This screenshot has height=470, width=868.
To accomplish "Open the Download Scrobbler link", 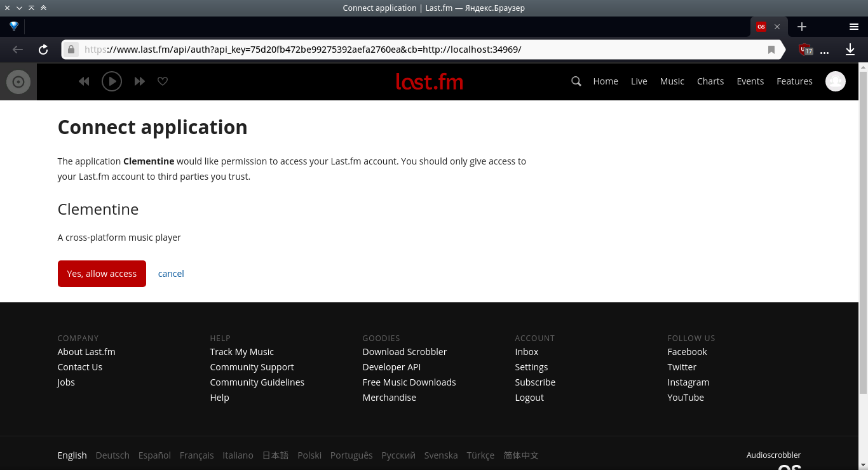I will [x=405, y=352].
